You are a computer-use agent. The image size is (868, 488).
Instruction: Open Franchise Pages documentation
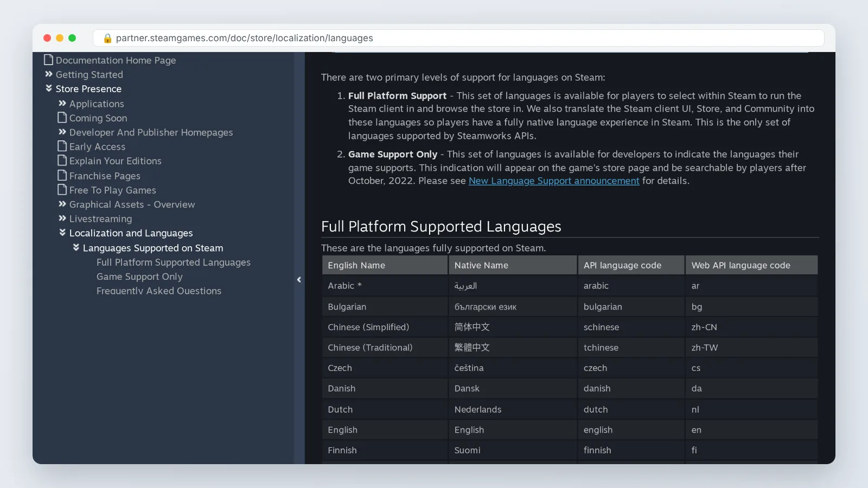tap(105, 176)
